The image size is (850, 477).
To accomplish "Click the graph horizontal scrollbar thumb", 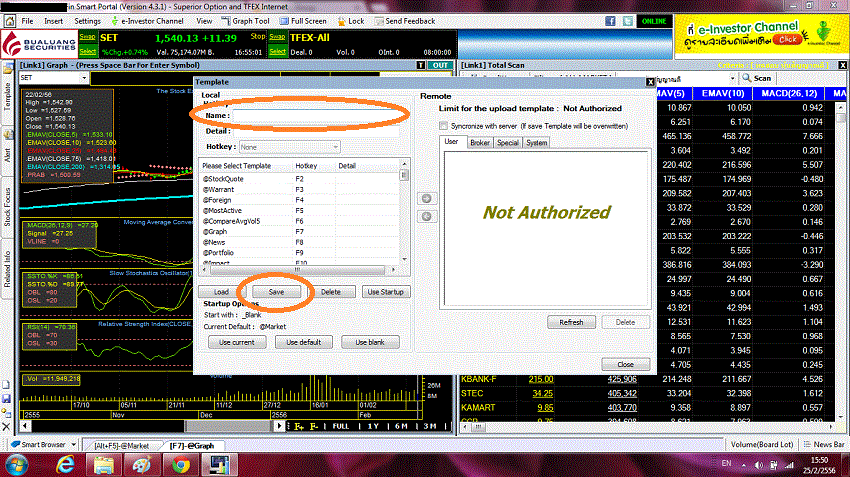I will pyautogui.click(x=228, y=427).
